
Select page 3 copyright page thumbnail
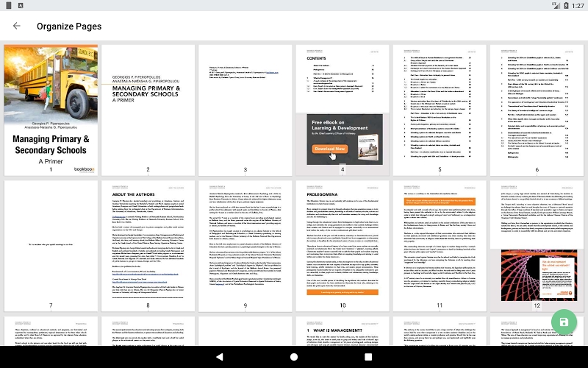[x=245, y=110]
